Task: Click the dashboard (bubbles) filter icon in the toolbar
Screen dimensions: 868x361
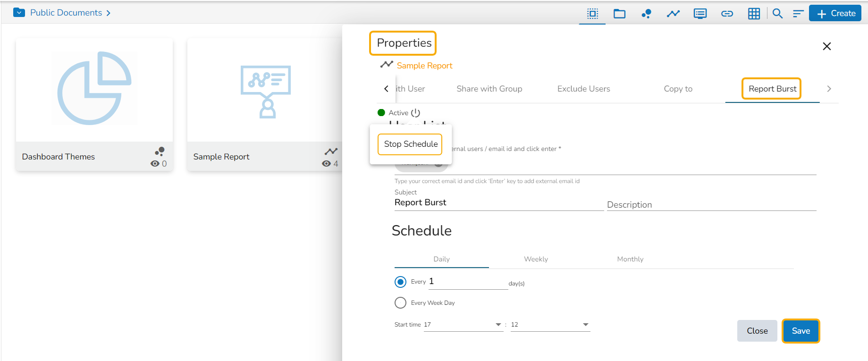Action: (x=646, y=14)
